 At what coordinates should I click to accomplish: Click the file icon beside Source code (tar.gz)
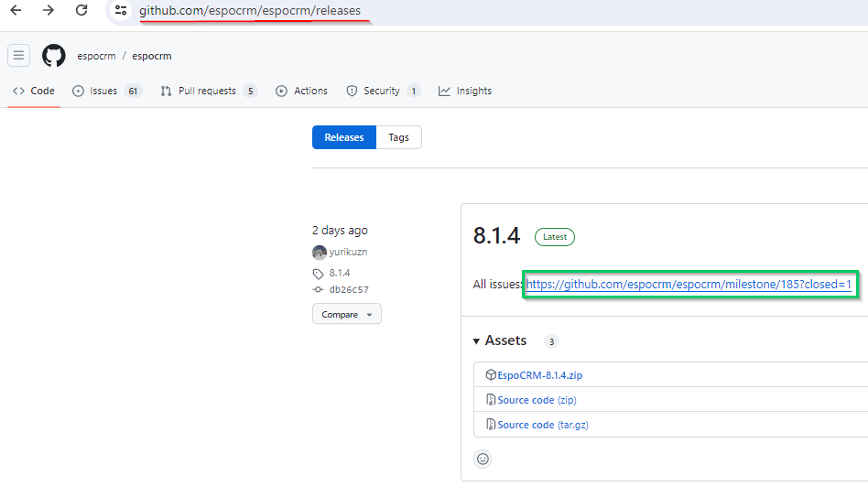pos(491,425)
